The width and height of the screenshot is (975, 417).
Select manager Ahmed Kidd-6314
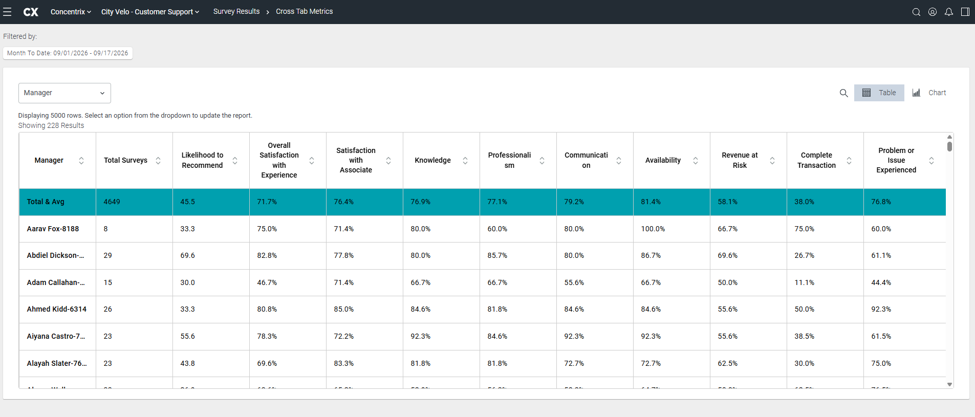pos(57,309)
